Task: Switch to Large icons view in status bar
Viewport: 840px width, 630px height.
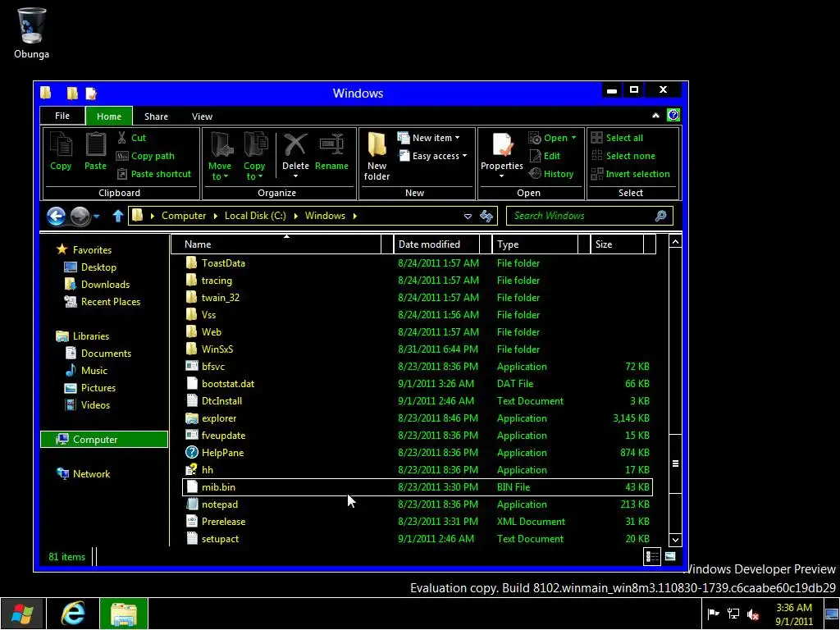Action: [x=670, y=557]
